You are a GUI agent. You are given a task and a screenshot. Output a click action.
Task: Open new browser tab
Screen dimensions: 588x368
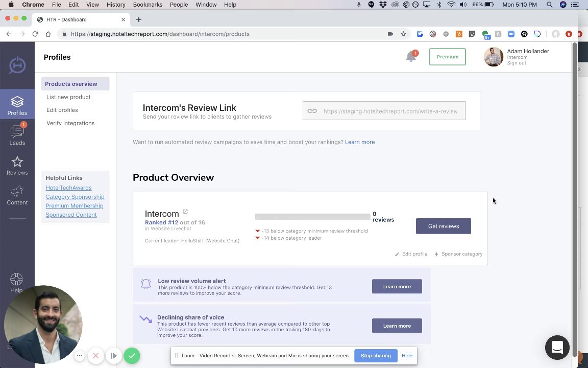click(x=139, y=19)
